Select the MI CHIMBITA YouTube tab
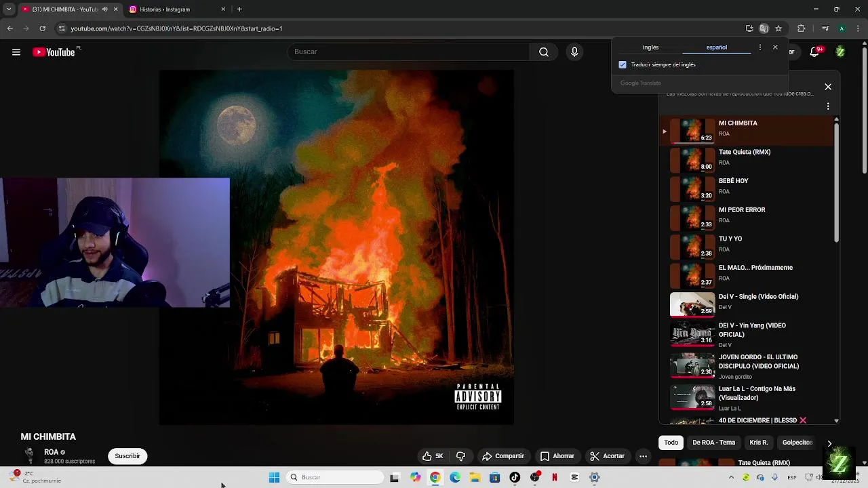 tap(70, 9)
